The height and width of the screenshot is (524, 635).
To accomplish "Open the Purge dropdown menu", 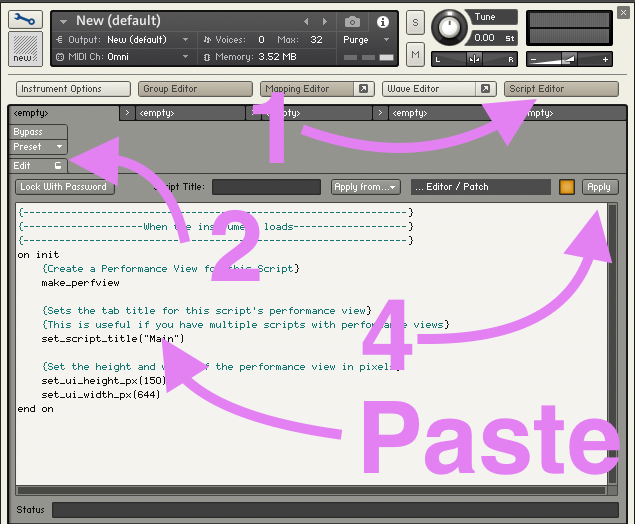I will coord(362,40).
